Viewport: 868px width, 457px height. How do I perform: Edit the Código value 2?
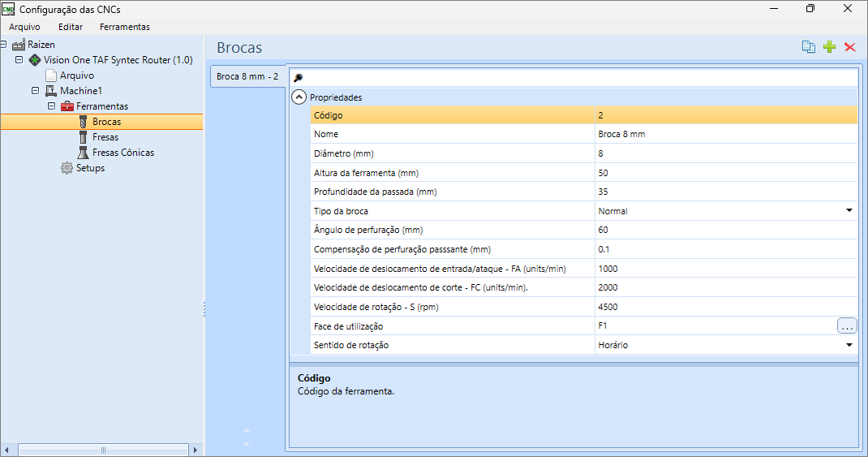726,115
